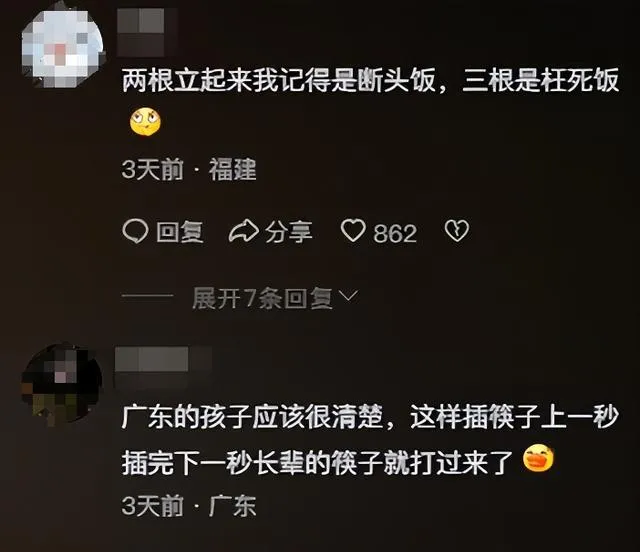Select the comment starting with 广东的孩子
640x552 pixels.
tap(371, 440)
